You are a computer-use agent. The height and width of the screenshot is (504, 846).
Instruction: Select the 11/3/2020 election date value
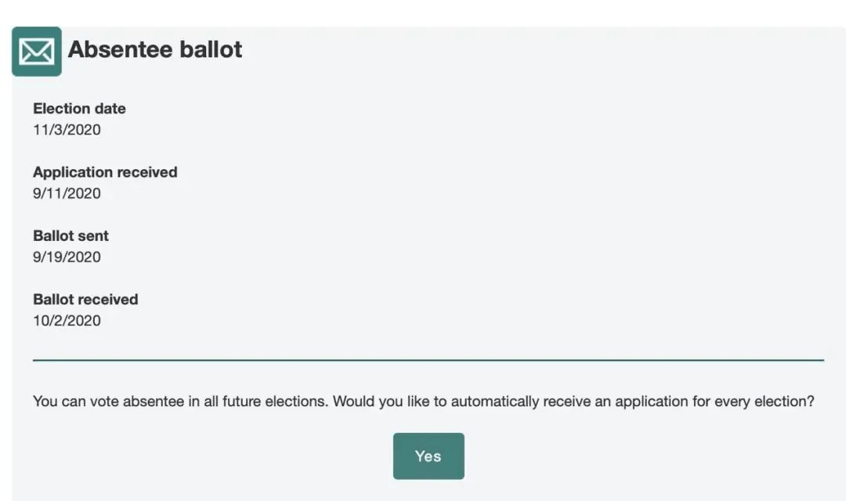tap(67, 130)
